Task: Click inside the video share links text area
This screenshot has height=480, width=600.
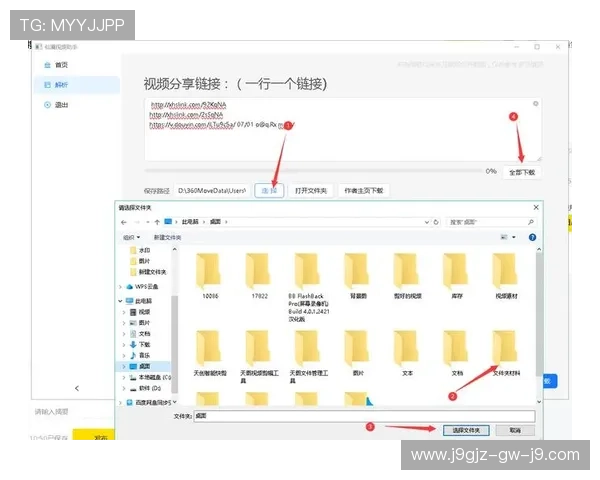Action: point(343,129)
